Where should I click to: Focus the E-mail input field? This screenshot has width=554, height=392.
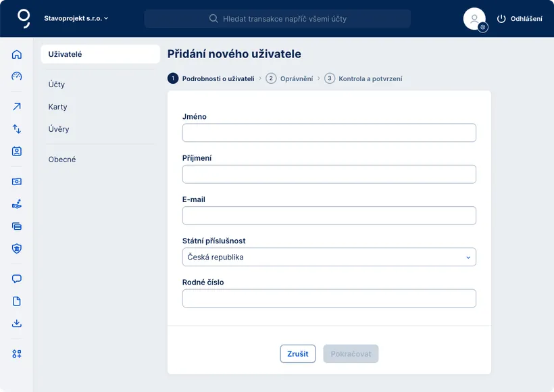[x=329, y=216]
